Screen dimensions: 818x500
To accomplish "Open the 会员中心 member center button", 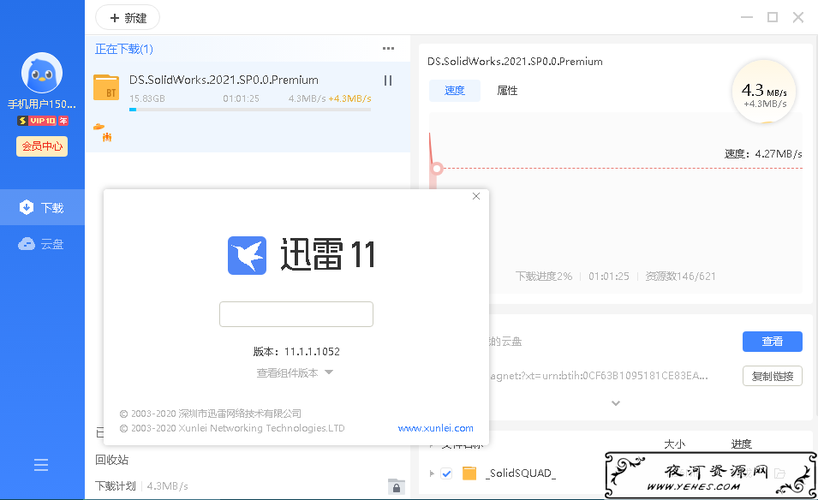I will [x=42, y=146].
